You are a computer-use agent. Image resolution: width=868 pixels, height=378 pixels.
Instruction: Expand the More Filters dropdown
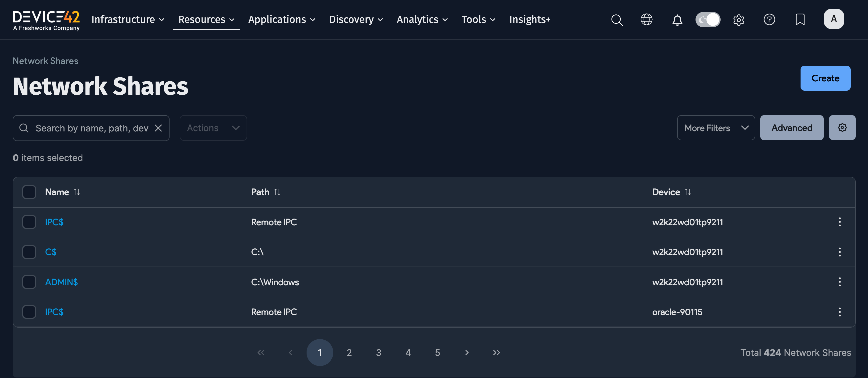(716, 128)
